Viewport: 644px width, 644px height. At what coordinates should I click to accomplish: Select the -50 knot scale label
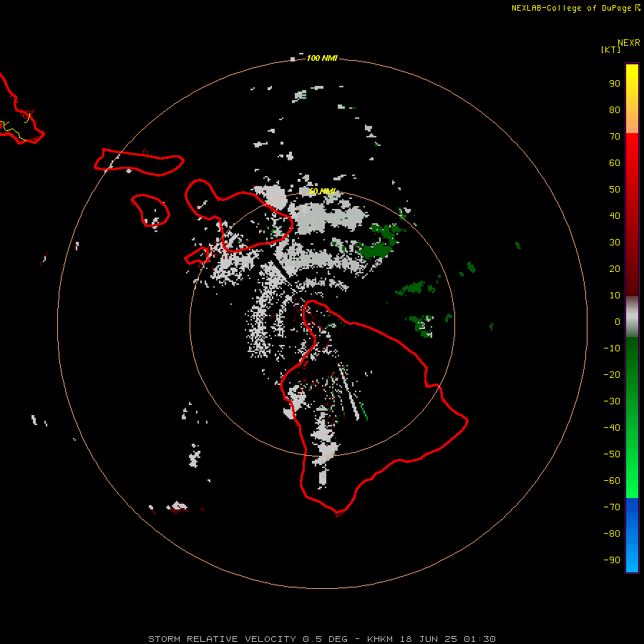pos(612,454)
